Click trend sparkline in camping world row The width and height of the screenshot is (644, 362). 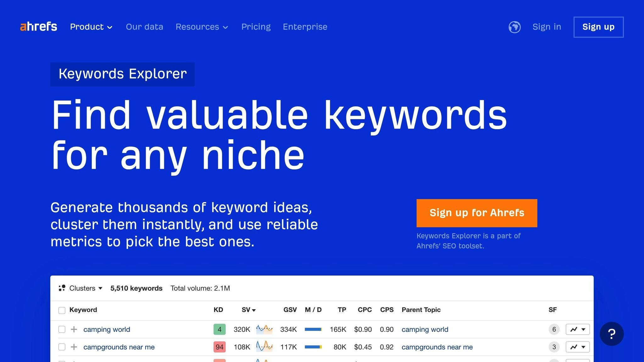[x=264, y=329]
